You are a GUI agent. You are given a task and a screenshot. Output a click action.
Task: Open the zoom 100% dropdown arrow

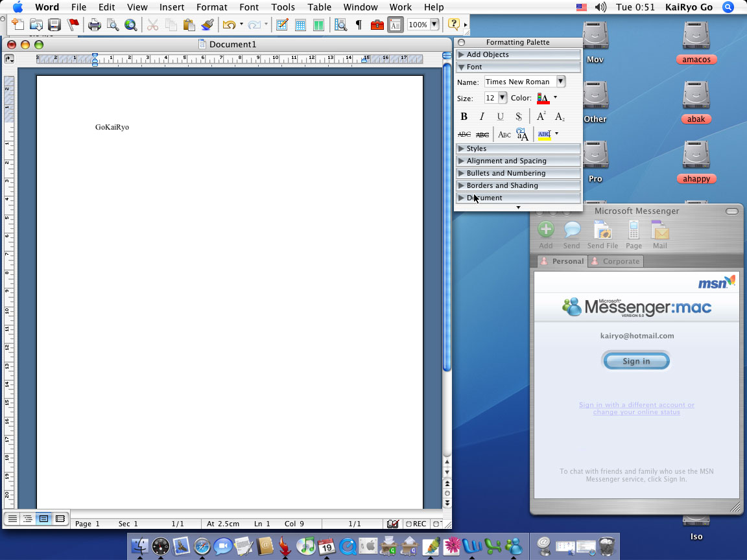(434, 24)
